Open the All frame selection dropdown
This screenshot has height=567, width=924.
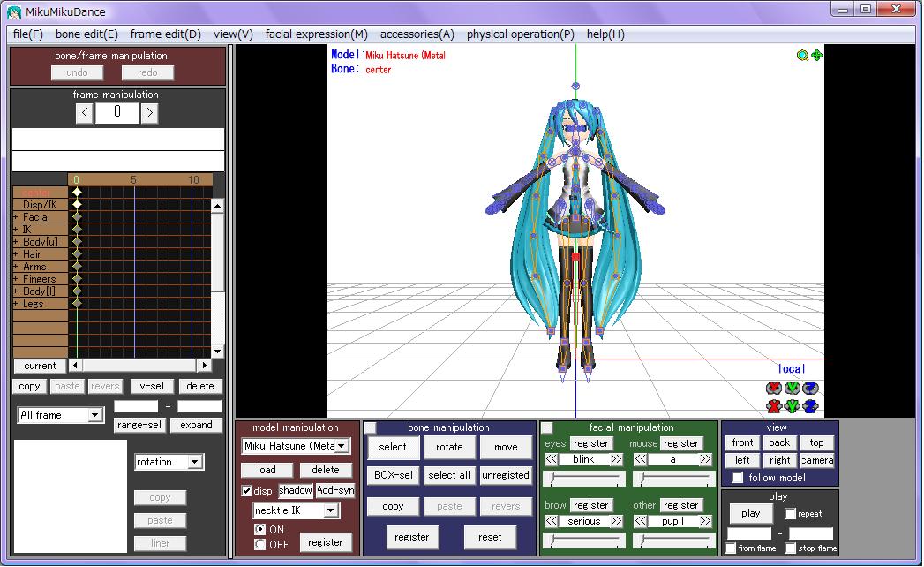tap(94, 415)
